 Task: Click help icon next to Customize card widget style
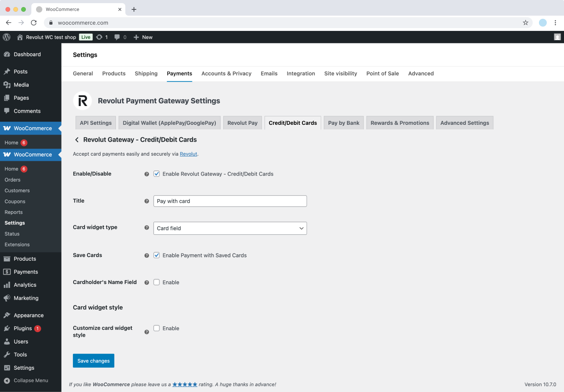[x=146, y=332]
